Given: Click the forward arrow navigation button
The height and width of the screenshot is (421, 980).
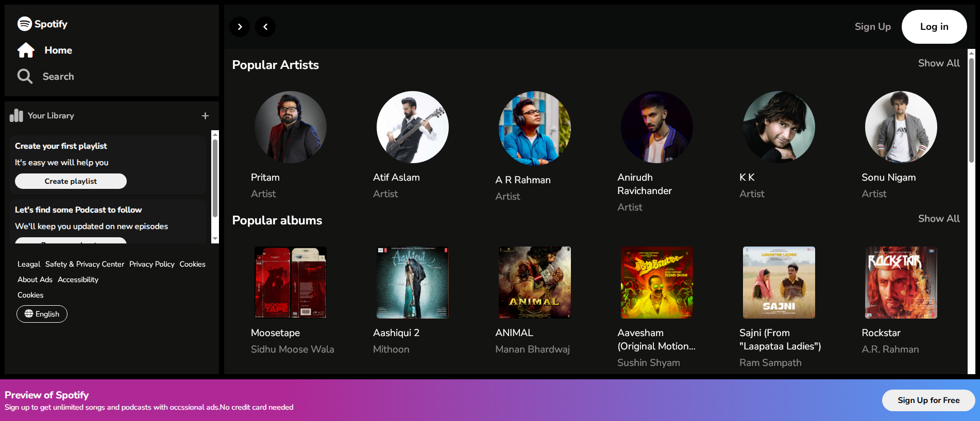Looking at the screenshot, I should point(240,27).
